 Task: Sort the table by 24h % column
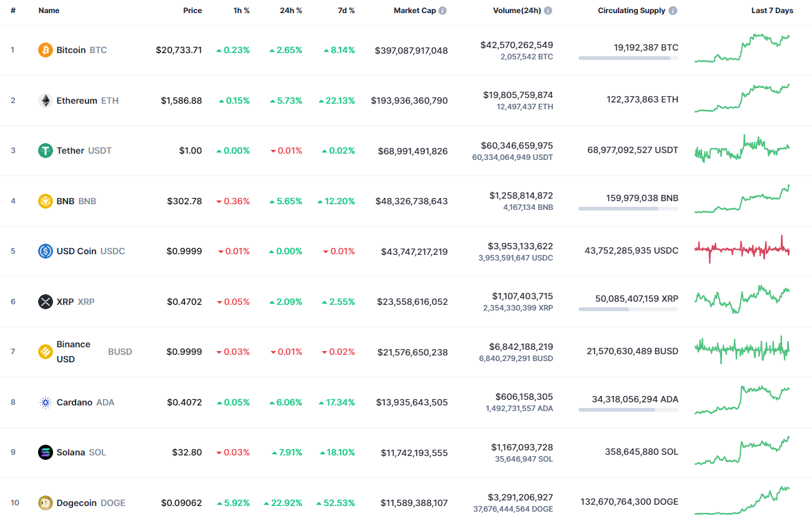click(x=291, y=11)
